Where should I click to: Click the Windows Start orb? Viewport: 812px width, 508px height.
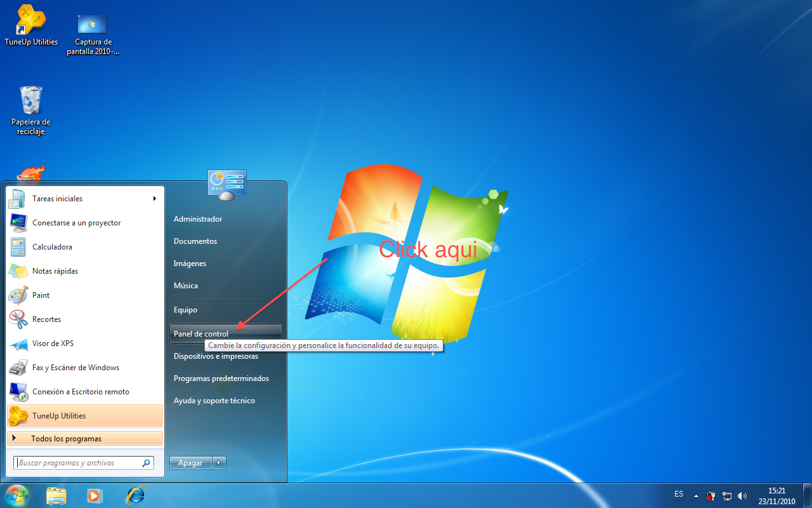point(17,495)
